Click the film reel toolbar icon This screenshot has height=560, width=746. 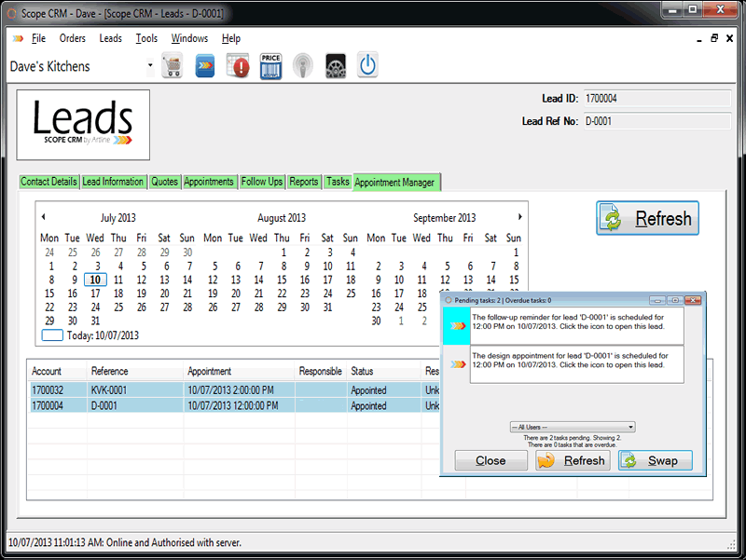point(336,66)
